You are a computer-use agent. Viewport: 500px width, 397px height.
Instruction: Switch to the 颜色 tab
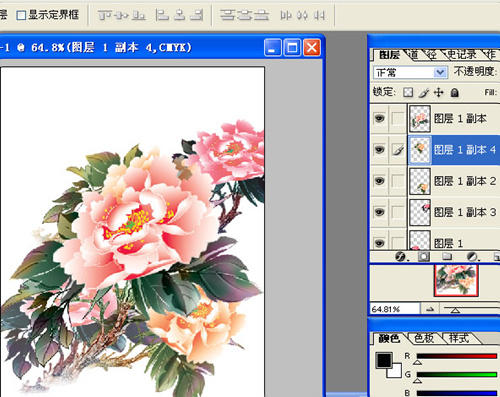coord(389,338)
